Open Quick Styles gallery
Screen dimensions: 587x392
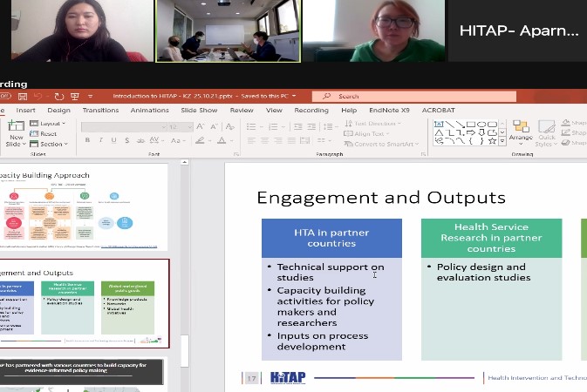pos(547,129)
